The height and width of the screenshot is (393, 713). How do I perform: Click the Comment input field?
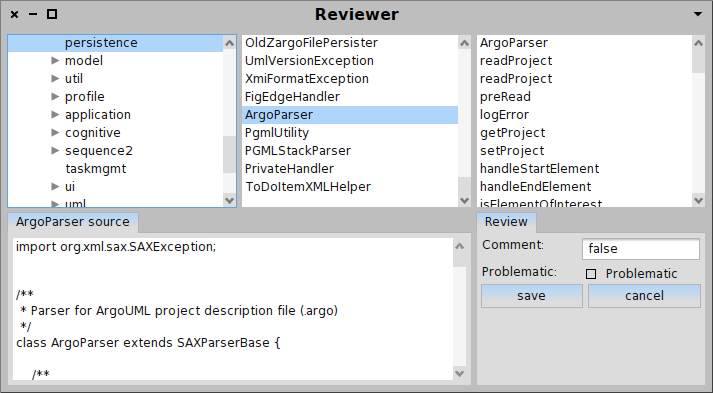pyautogui.click(x=641, y=249)
